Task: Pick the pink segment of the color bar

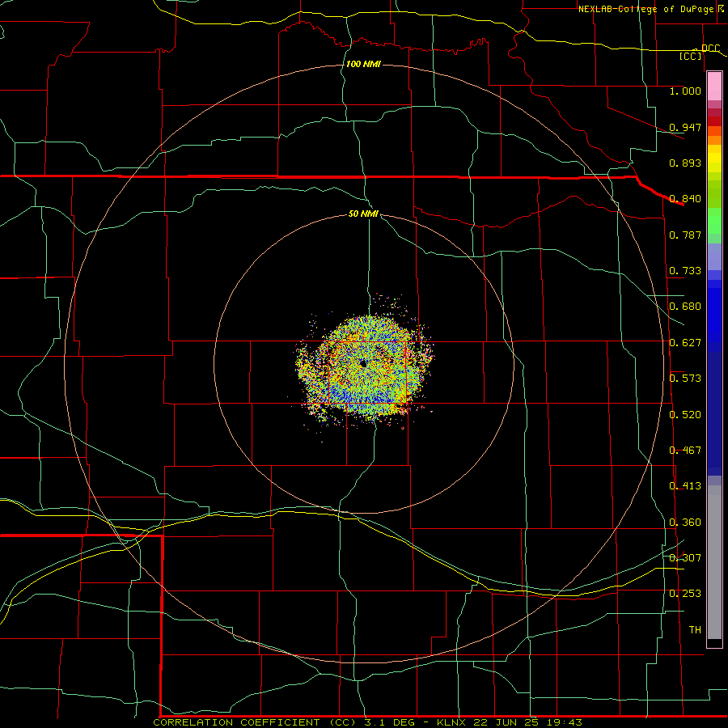Action: click(x=714, y=87)
